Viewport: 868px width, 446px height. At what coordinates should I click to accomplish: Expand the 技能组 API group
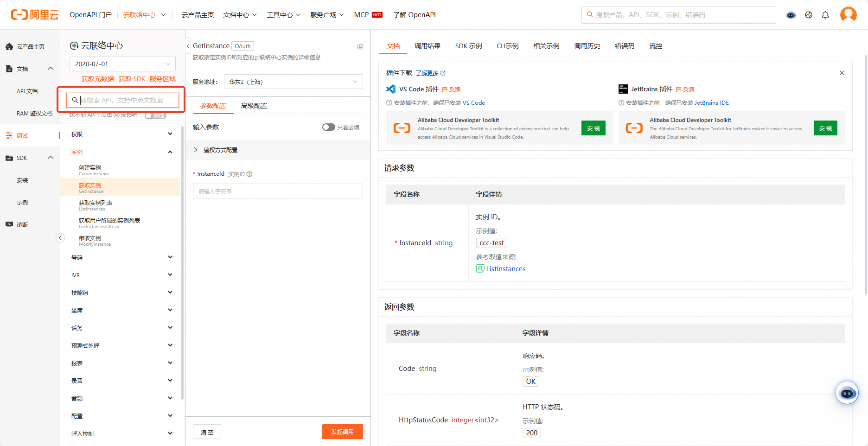coord(122,293)
